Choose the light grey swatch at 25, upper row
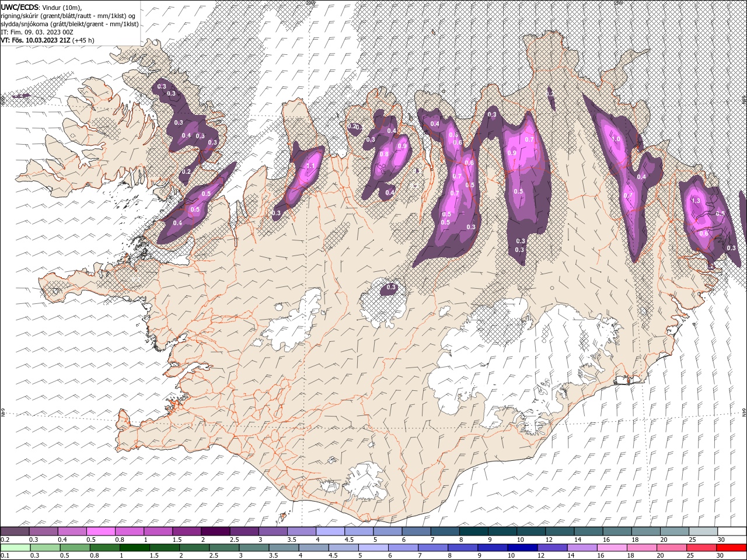 (x=703, y=531)
